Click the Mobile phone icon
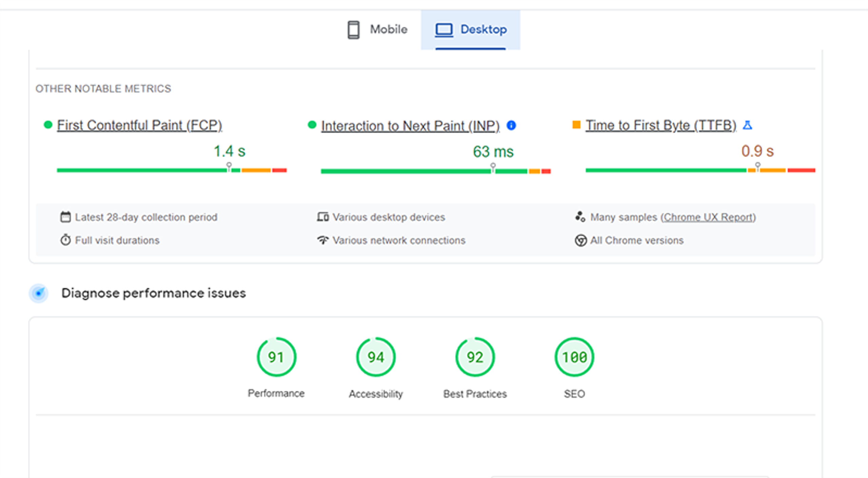Screen dimensions: 868x478 353,30
